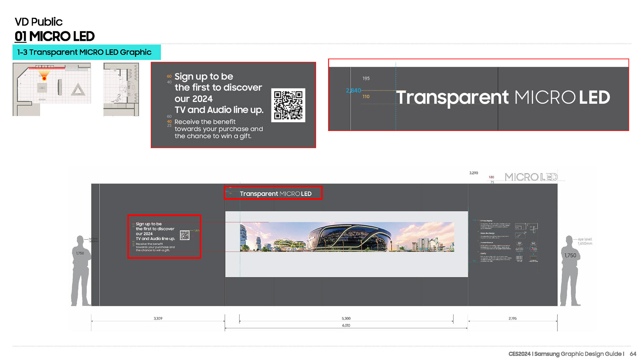
Task: Click the large 'Receive the benefit towards your purchase' paragraph
Action: 219,129
